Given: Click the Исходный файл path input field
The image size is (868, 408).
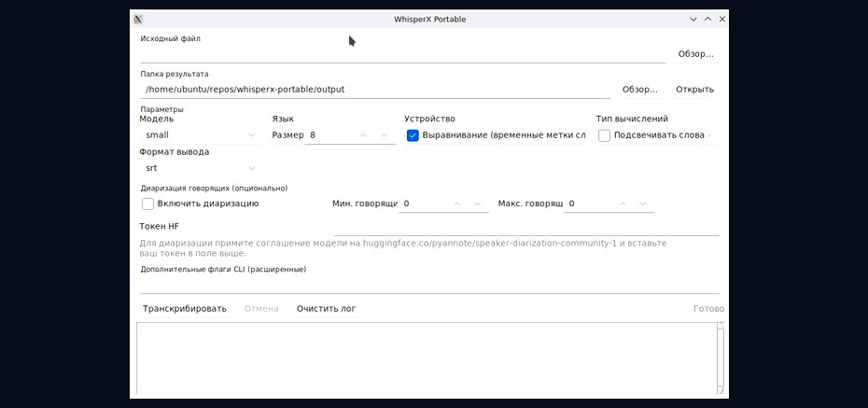Looking at the screenshot, I should (403, 55).
